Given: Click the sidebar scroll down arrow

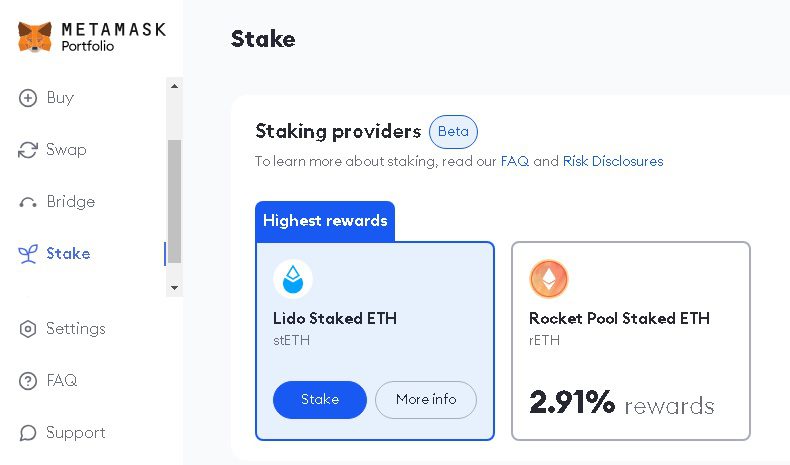Looking at the screenshot, I should point(175,288).
